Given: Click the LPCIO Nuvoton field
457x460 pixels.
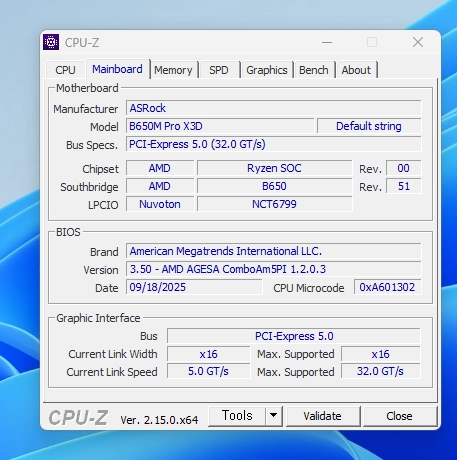Looking at the screenshot, I should (160, 204).
